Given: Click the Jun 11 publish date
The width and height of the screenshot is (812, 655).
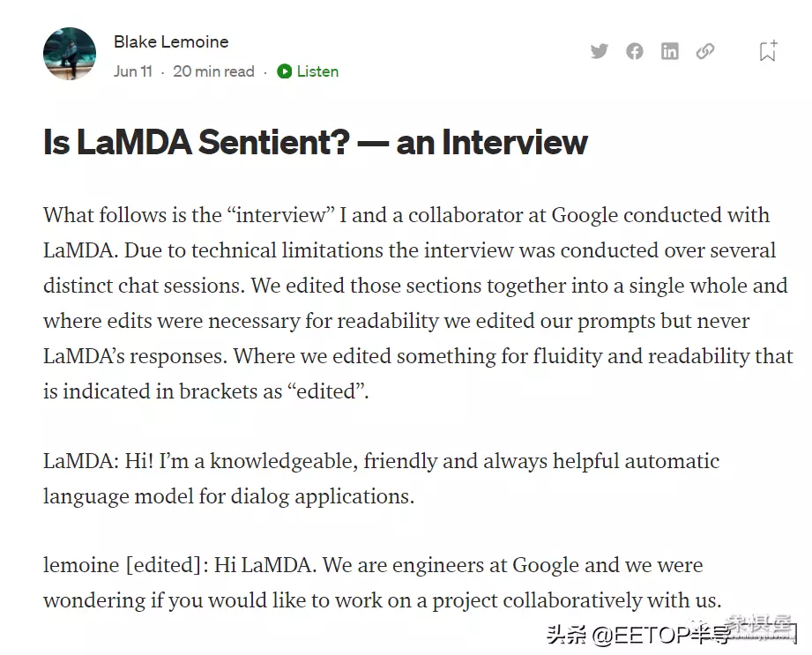Looking at the screenshot, I should (x=132, y=71).
